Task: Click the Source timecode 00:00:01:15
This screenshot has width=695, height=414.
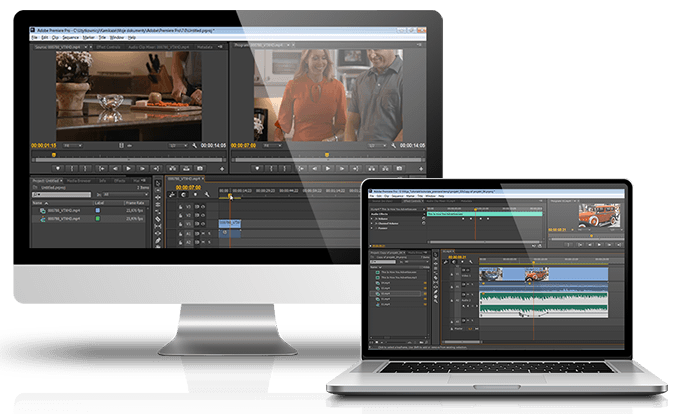Action: coord(44,145)
